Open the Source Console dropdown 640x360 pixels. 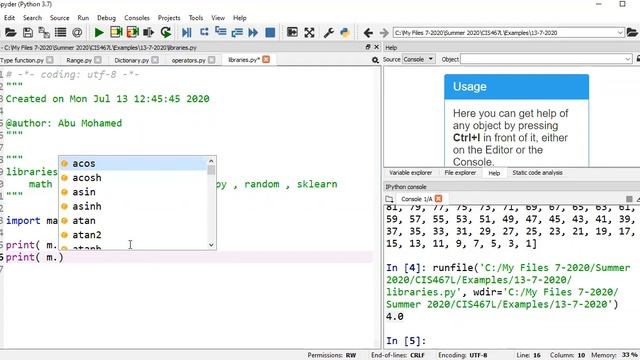click(418, 59)
